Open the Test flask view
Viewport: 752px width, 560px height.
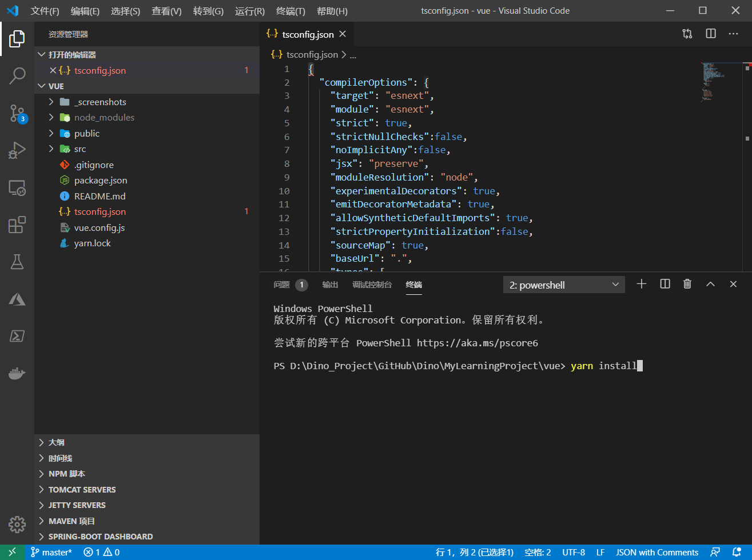(x=17, y=262)
